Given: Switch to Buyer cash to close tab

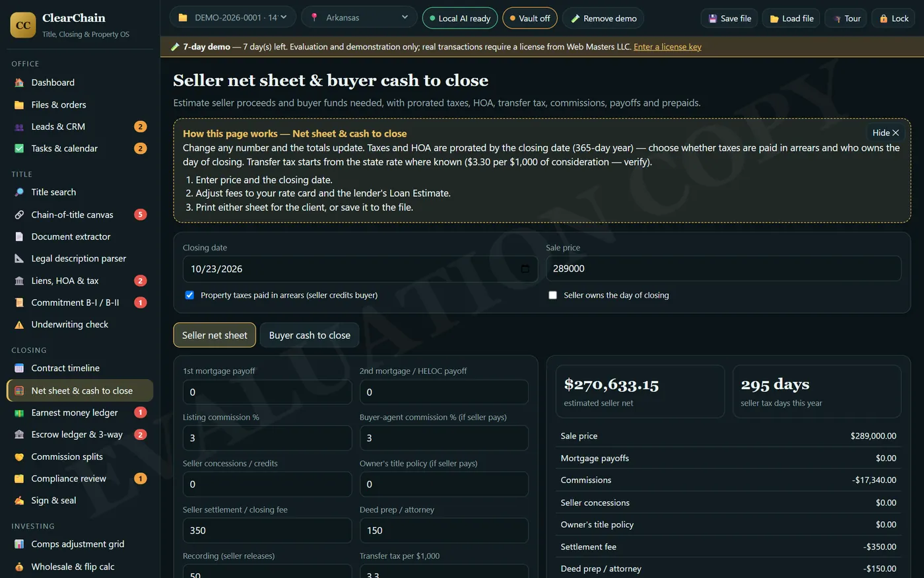Looking at the screenshot, I should 310,336.
